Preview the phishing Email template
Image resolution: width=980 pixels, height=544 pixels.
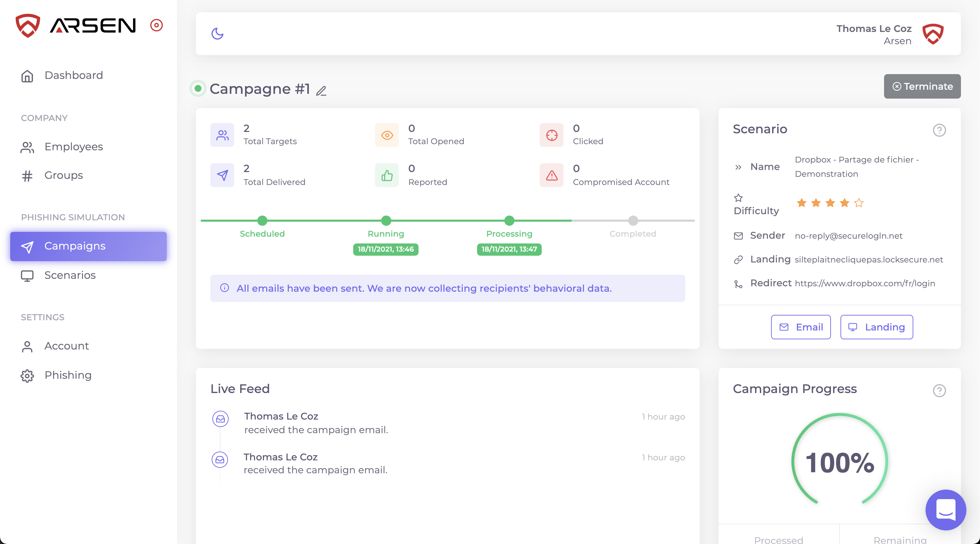tap(801, 327)
